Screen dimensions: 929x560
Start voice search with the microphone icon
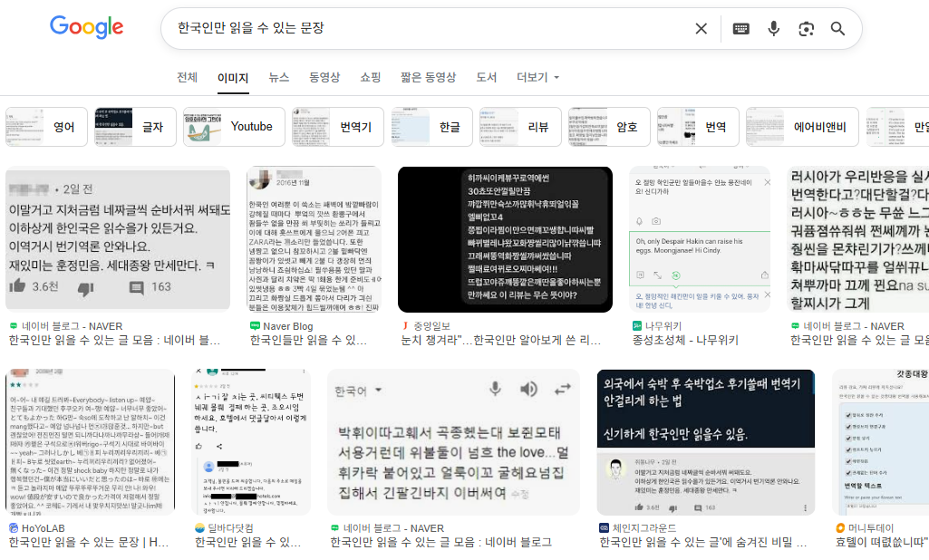(773, 28)
